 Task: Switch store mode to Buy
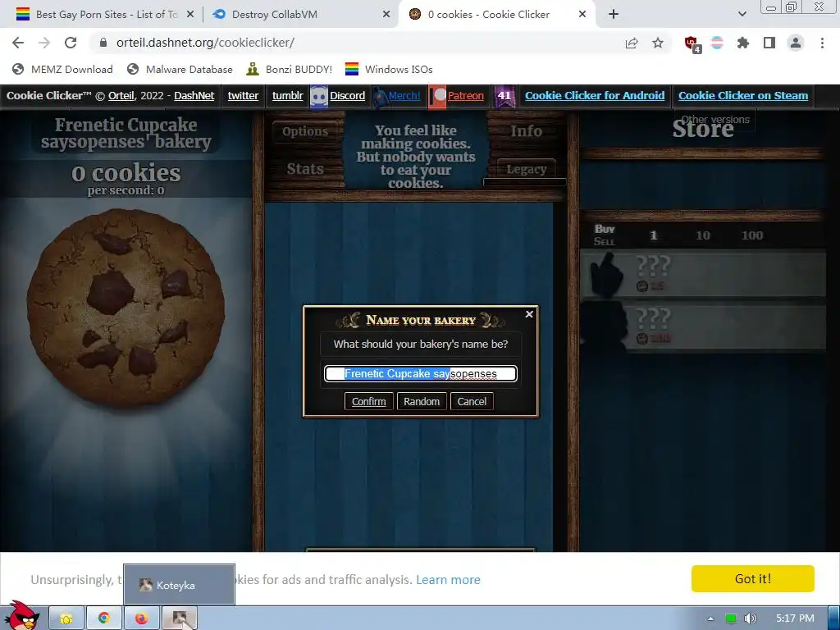(605, 229)
